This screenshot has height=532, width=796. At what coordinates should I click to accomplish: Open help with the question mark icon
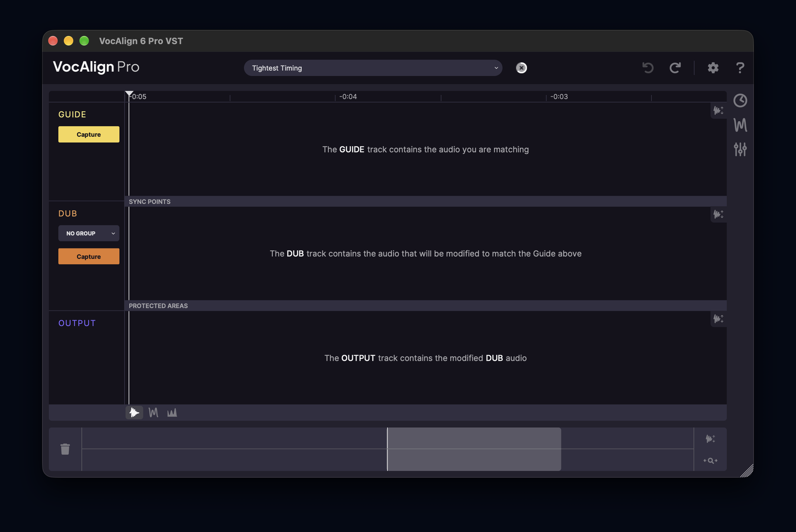tap(740, 68)
